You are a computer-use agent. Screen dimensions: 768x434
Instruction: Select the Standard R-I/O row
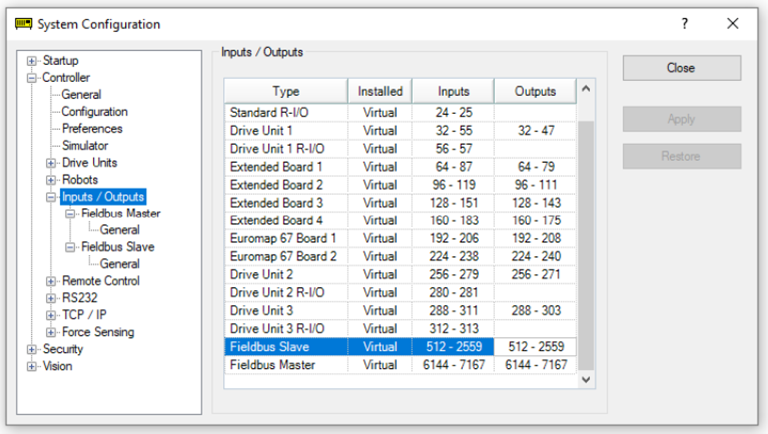click(400, 113)
